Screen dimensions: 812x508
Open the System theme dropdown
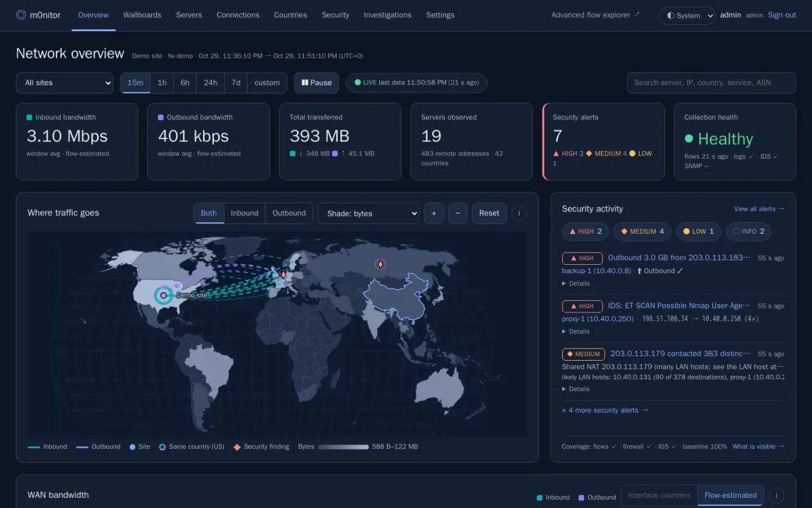(687, 16)
